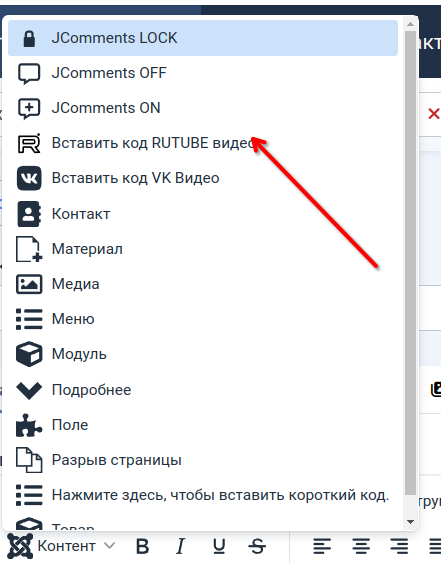Select the Материал menu entry

(x=203, y=249)
